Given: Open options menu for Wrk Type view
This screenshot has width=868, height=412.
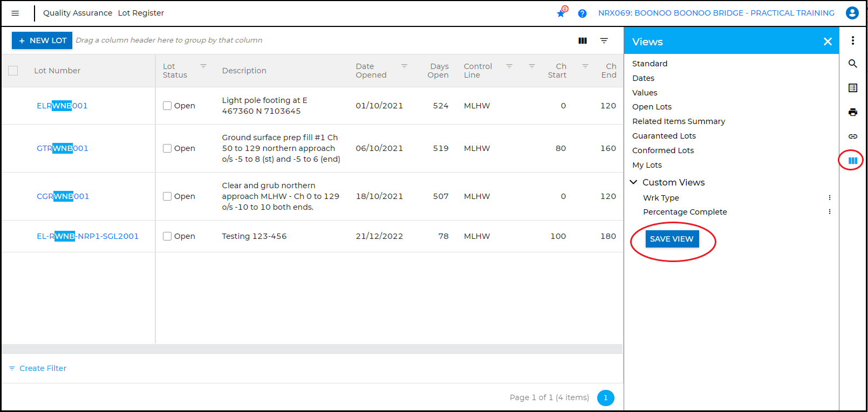Looking at the screenshot, I should [x=830, y=198].
